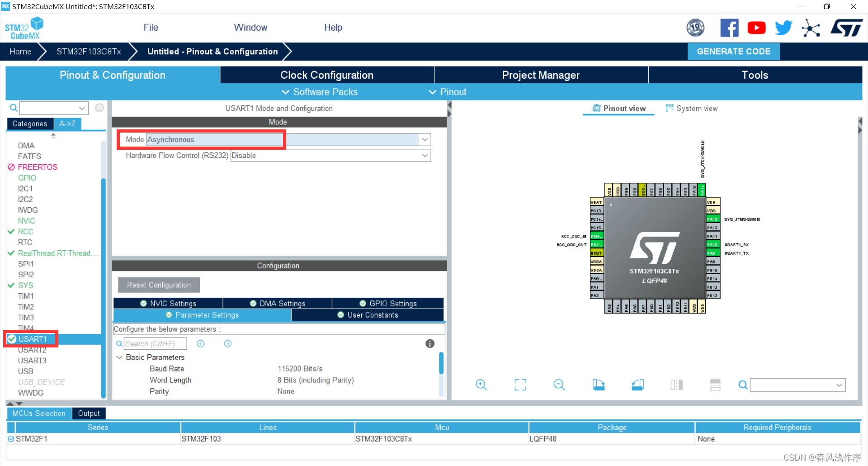868x466 pixels.
Task: Open the peripheral search combo box
Action: click(x=53, y=108)
